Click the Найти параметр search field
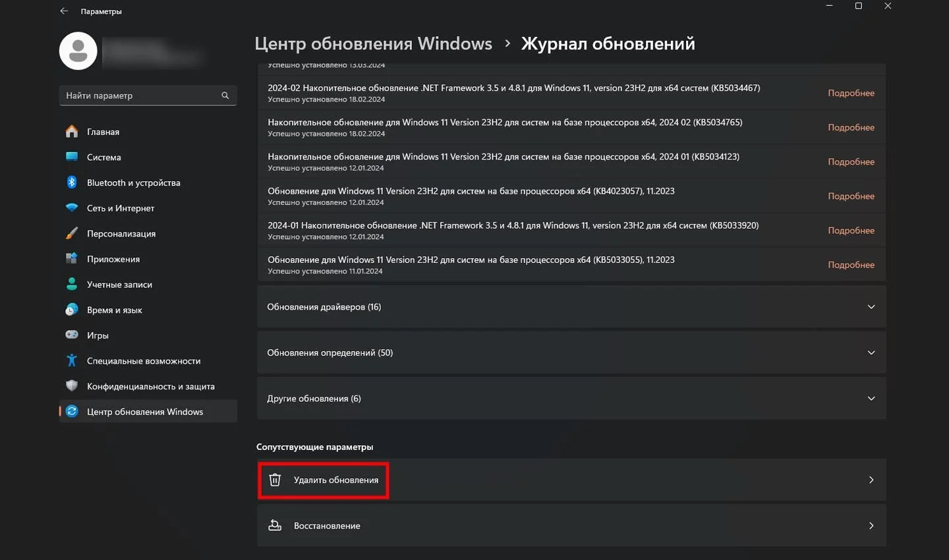 148,96
